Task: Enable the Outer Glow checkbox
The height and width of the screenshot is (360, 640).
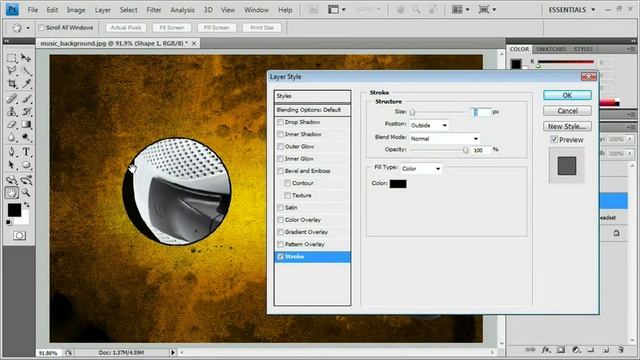Action: 280,147
